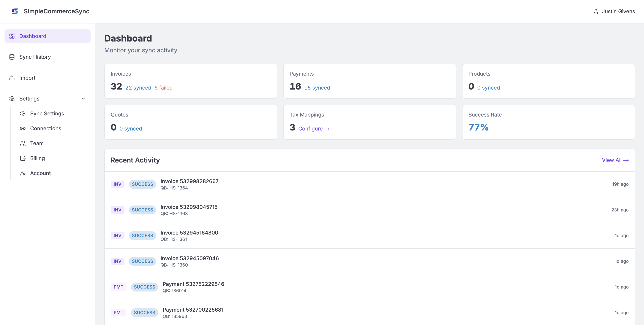Screen dimensions: 644x325
Task: Click 22 synced under Invoices
Action: [138, 87]
